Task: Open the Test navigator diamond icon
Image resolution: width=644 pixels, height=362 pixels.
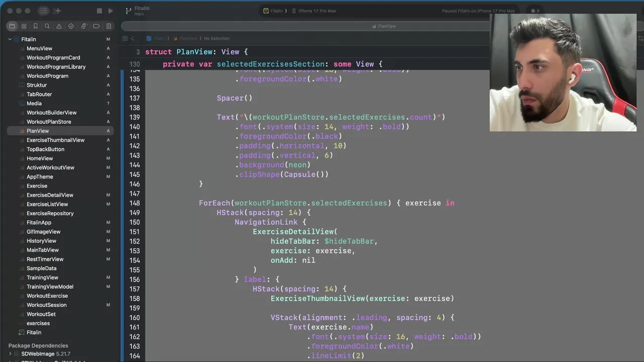Action: pos(71,26)
